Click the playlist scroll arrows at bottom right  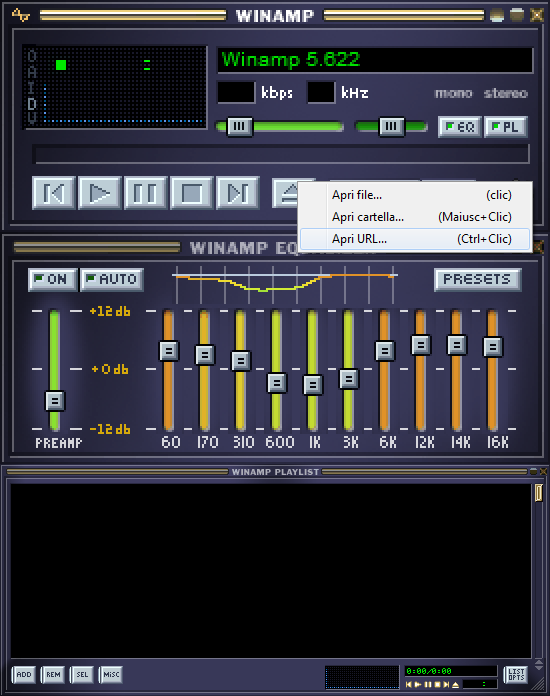pyautogui.click(x=539, y=664)
